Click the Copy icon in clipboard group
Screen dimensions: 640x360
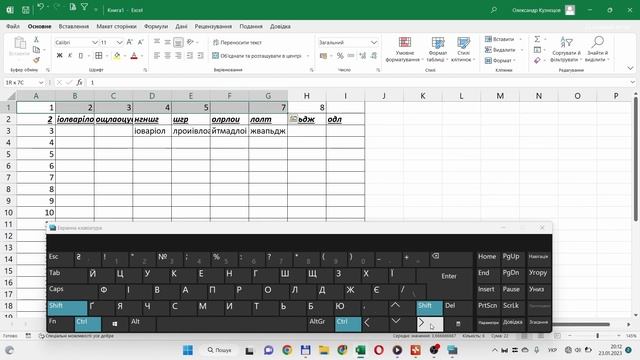tap(36, 50)
